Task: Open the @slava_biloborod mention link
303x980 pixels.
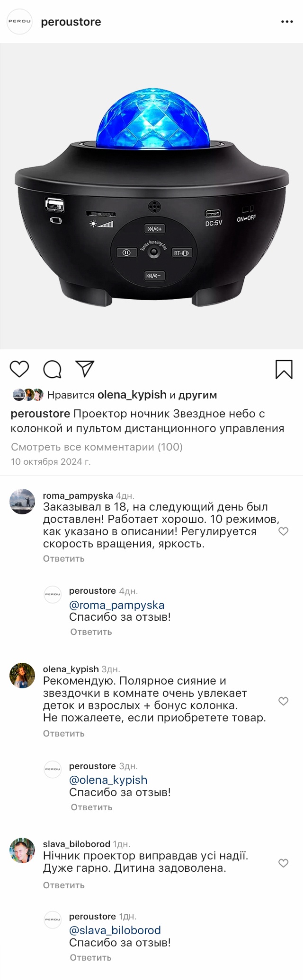Action: pos(115,930)
